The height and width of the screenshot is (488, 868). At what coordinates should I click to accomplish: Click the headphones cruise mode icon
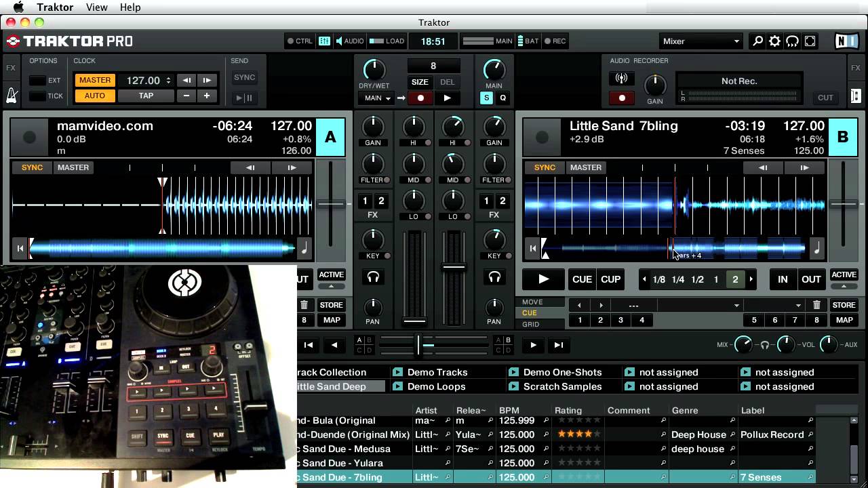[x=792, y=41]
